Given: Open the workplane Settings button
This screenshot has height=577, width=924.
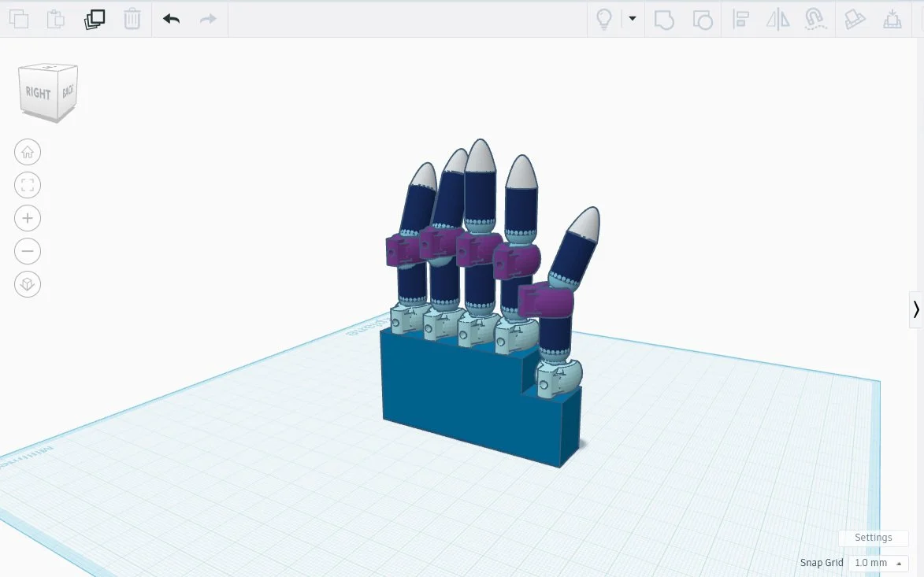Looking at the screenshot, I should click(874, 538).
